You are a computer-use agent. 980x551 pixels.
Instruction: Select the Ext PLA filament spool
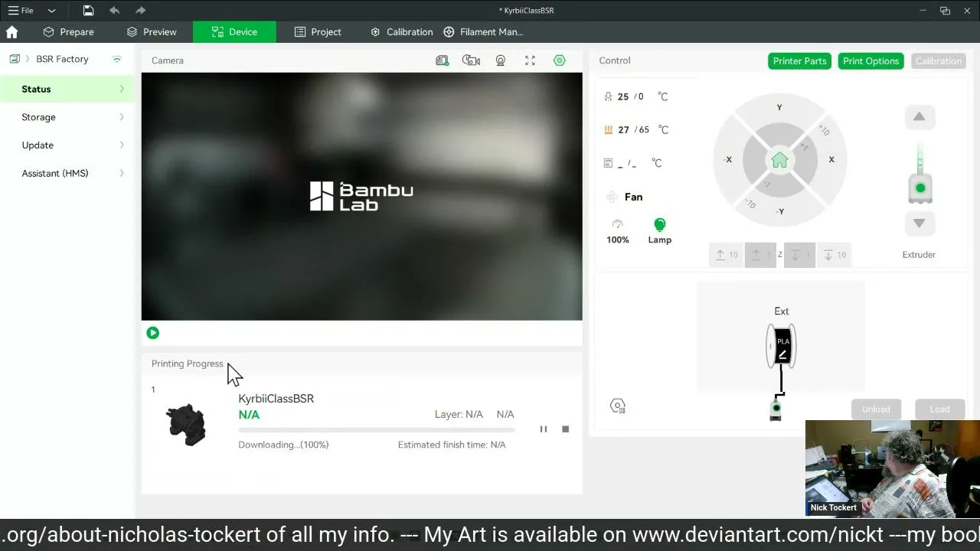click(x=782, y=347)
